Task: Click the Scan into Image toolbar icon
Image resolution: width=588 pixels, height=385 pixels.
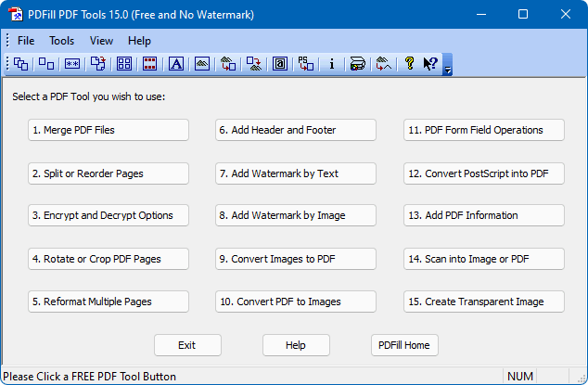Action: tap(357, 64)
